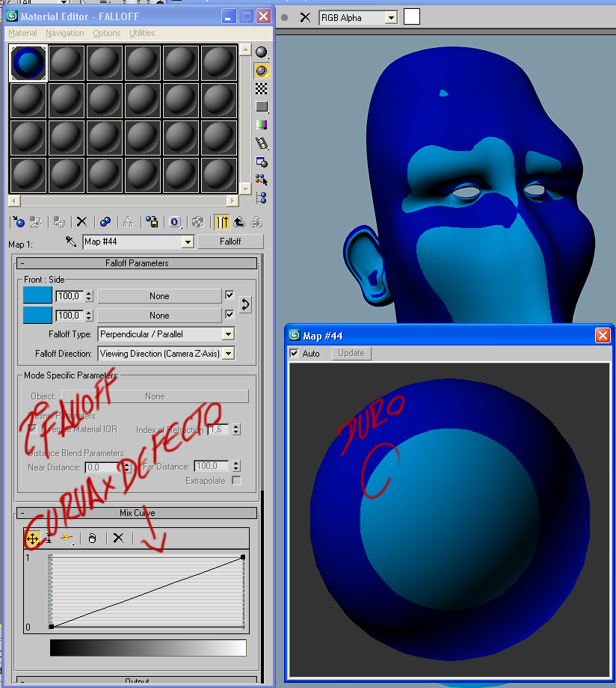Click the Side amount 100,0 field
This screenshot has width=616, height=688.
(x=70, y=316)
